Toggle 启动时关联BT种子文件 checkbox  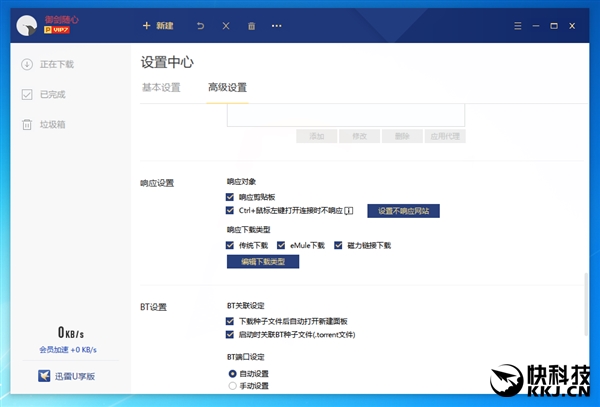[x=230, y=335]
